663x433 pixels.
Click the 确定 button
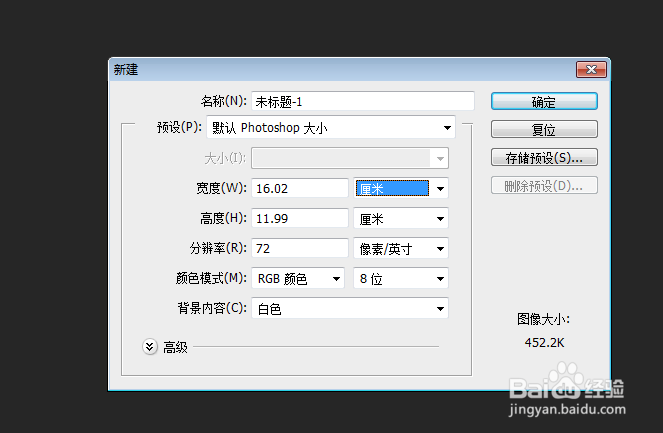pyautogui.click(x=544, y=101)
